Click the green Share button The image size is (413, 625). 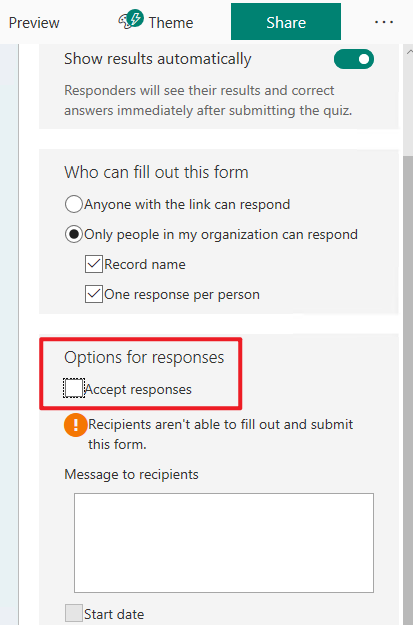[286, 22]
